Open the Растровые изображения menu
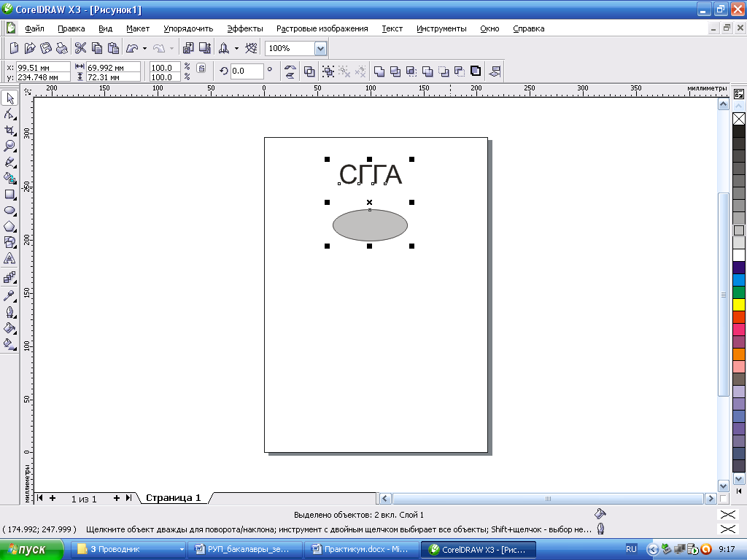The image size is (747, 560). pyautogui.click(x=322, y=28)
